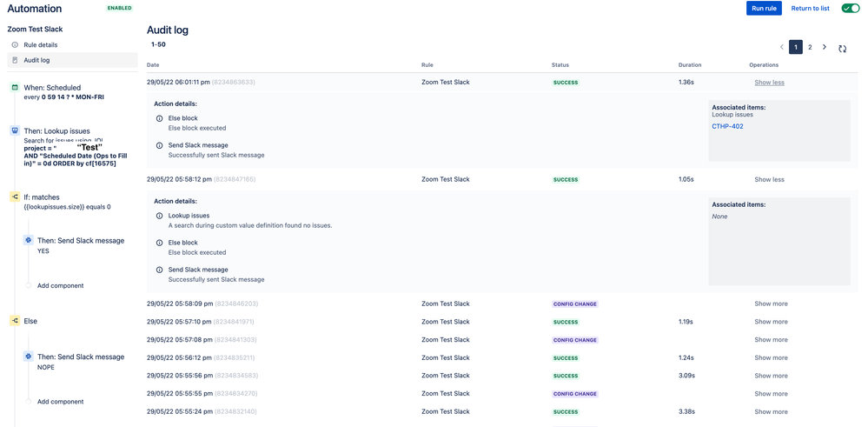Click the second entry's Else block info icon
868x427 pixels.
[159, 243]
